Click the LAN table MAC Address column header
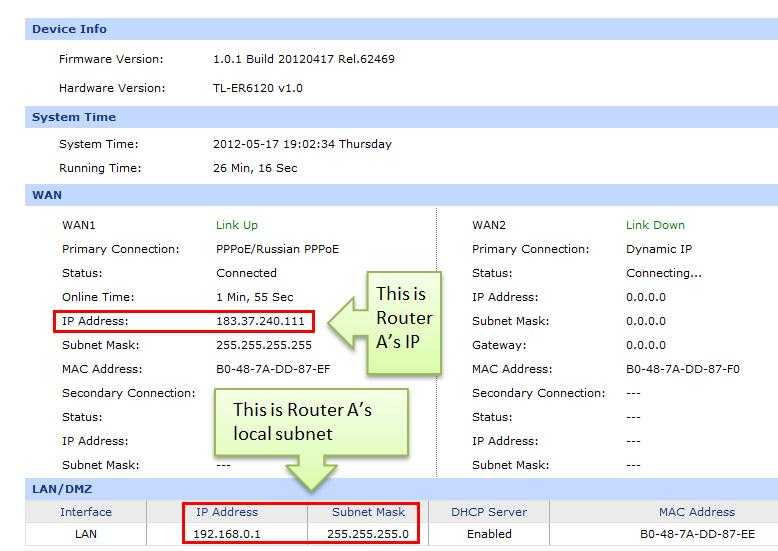Viewport: 778px width, 551px height. (x=697, y=512)
